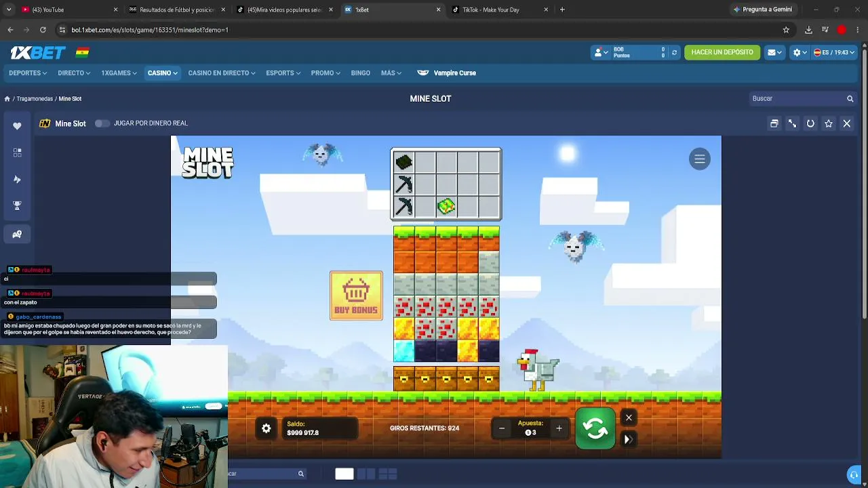
Task: Open the site settings gear dropdown
Action: click(800, 52)
